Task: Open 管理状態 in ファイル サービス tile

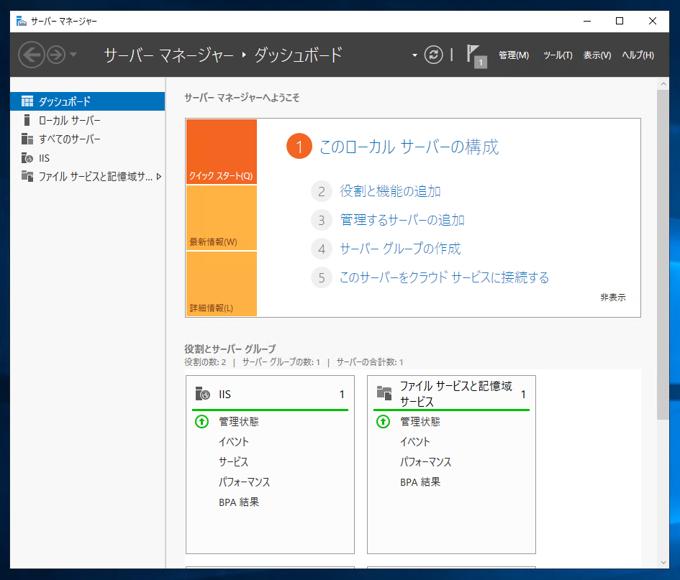Action: pyautogui.click(x=420, y=421)
